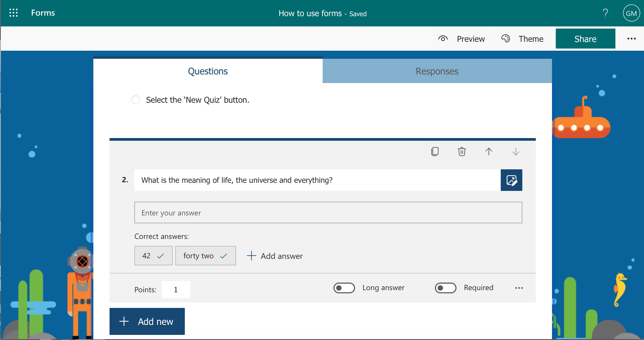Click the Theme palette icon
Image resolution: width=644 pixels, height=340 pixels.
pos(505,39)
